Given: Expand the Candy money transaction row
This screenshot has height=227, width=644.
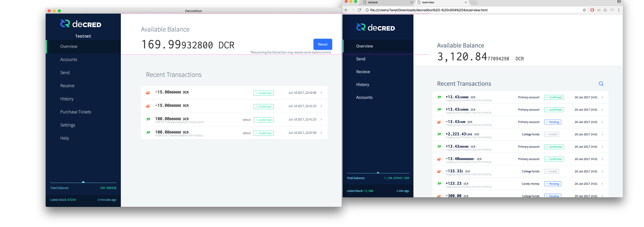Looking at the screenshot, I should click(603, 184).
